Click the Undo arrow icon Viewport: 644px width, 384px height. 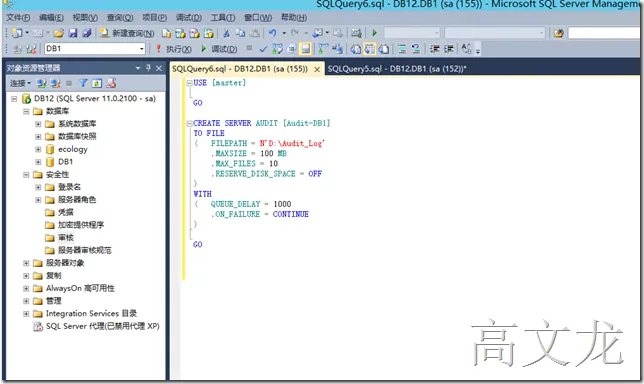point(272,33)
